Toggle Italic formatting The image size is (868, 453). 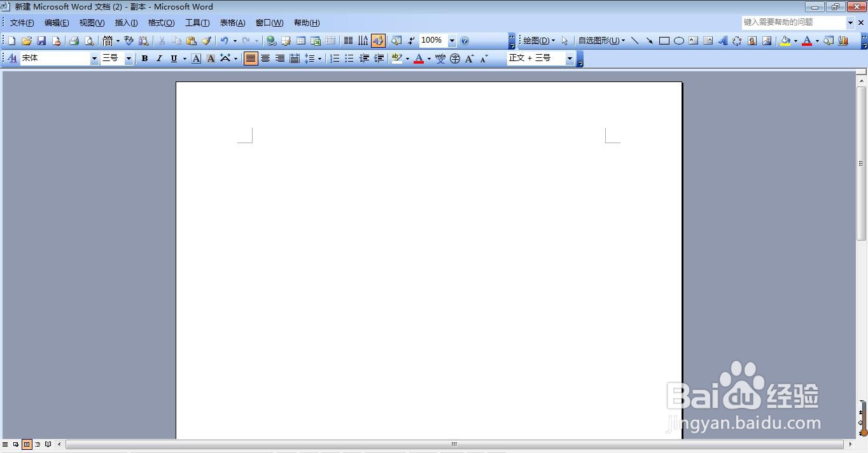point(159,59)
